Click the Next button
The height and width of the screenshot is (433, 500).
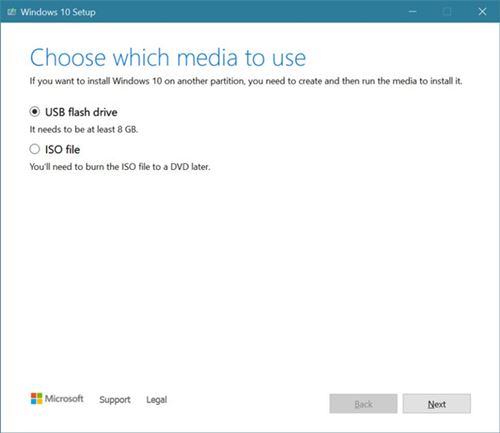pos(437,404)
